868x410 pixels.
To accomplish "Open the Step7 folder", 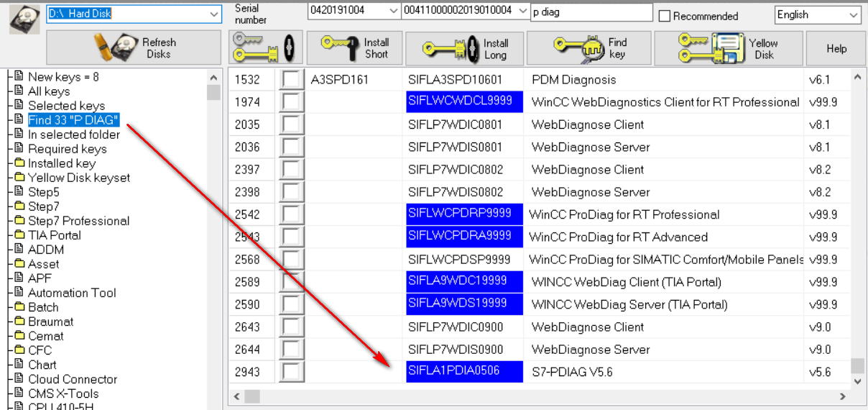I will point(43,206).
